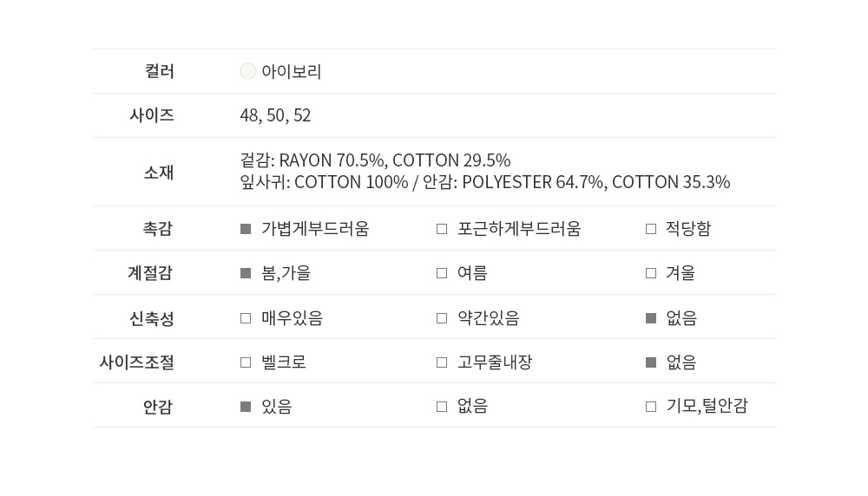Tick 없음 checkbox in 사이즈조절 row
The image size is (868, 496).
click(x=651, y=362)
